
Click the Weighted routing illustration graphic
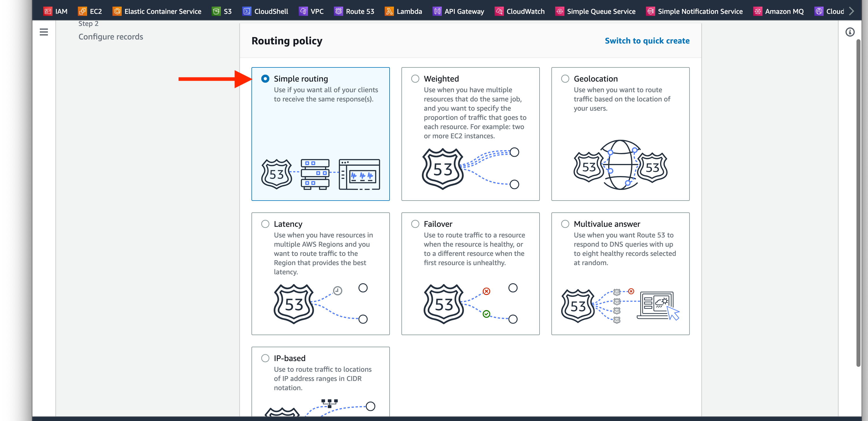tap(470, 169)
